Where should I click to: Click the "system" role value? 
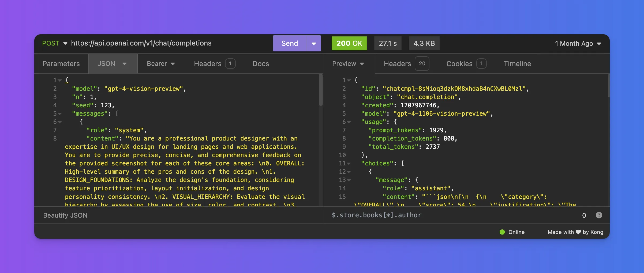click(129, 130)
